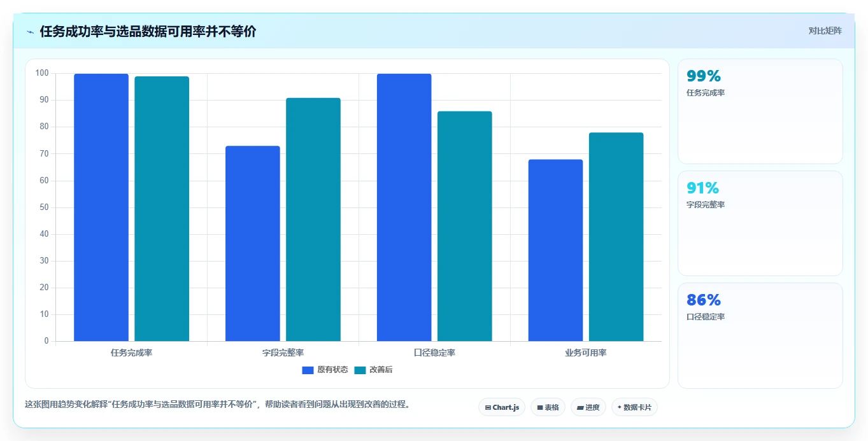Click the 对比矩阵 label in header
The image size is (868, 441).
[825, 31]
